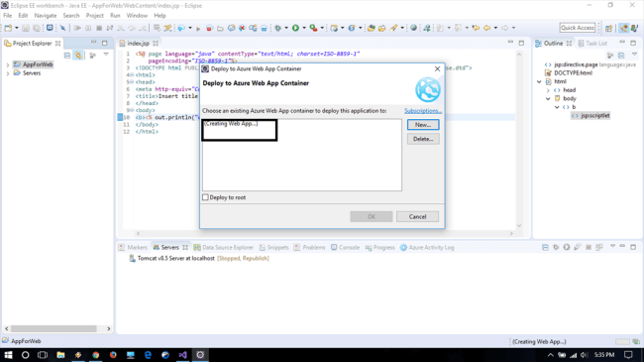This screenshot has height=362, width=644.
Task: Click the Last Edit Location arrow icon
Action: 476,28
